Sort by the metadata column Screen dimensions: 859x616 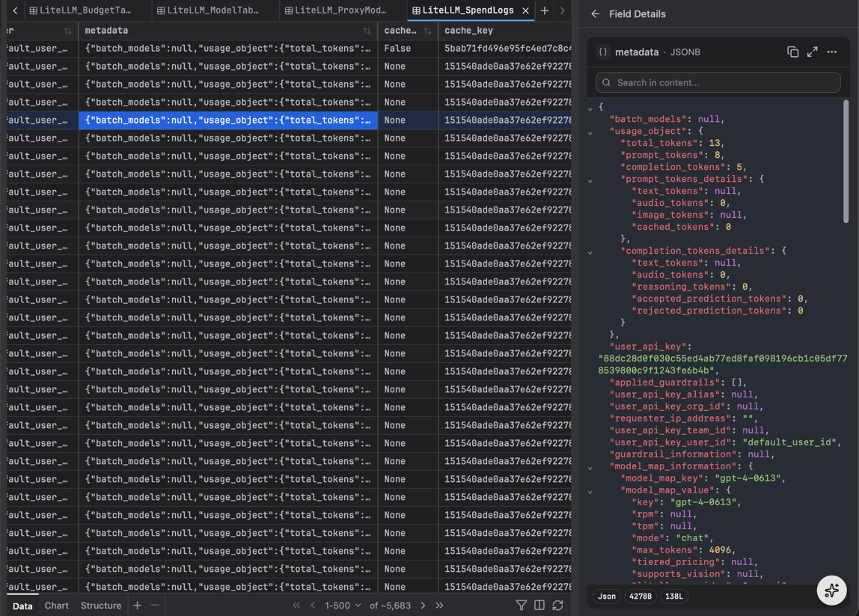coord(367,31)
